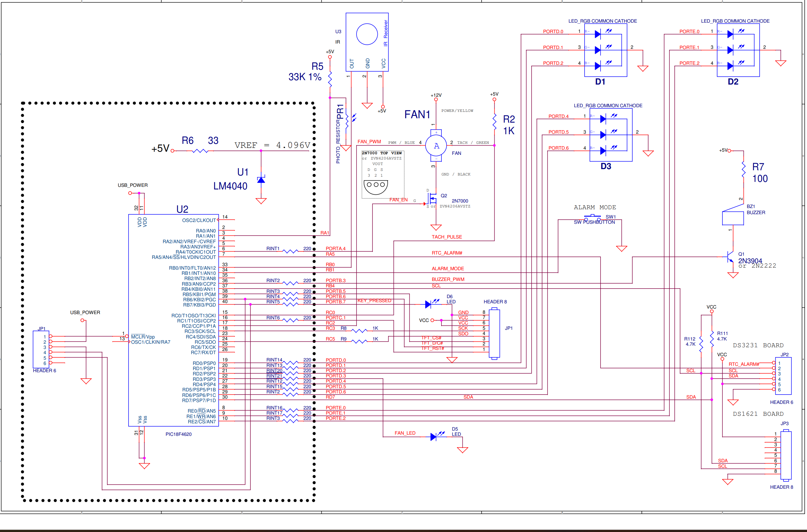Click the JP3 eight-pin header for DS1621

click(x=786, y=455)
